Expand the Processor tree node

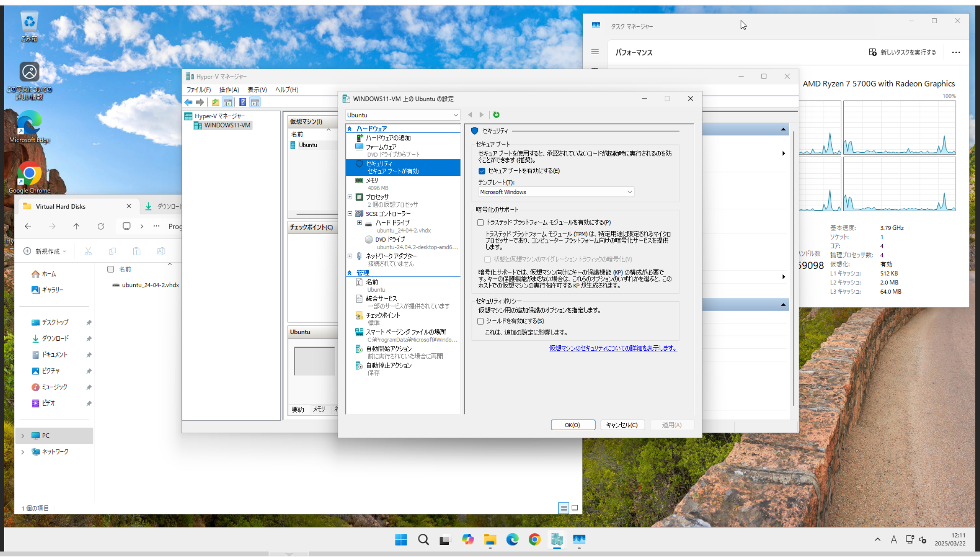[350, 197]
